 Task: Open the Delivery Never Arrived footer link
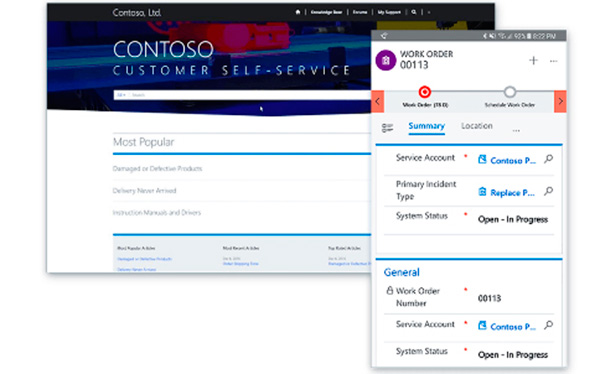click(137, 269)
